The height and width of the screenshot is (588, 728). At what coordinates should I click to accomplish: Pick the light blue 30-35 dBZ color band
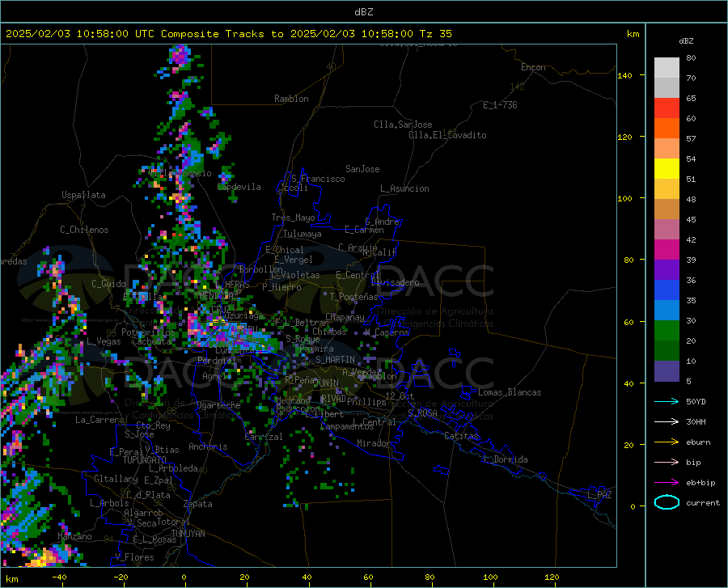coord(667,311)
